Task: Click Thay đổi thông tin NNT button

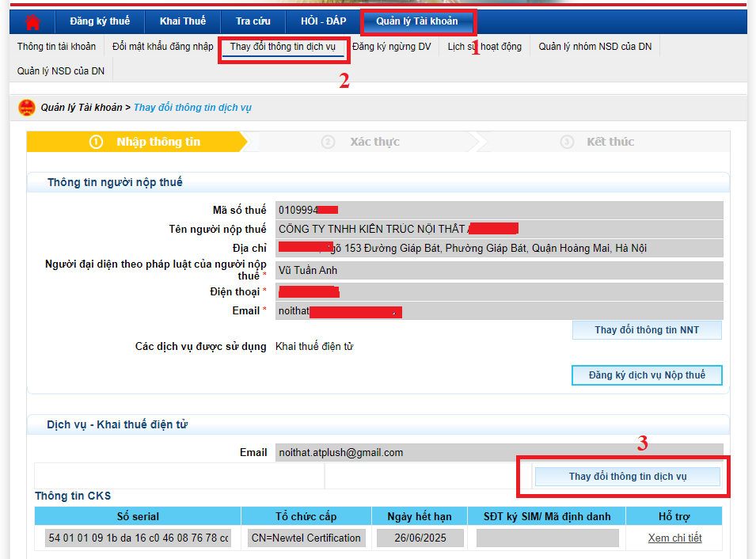Action: pyautogui.click(x=647, y=330)
